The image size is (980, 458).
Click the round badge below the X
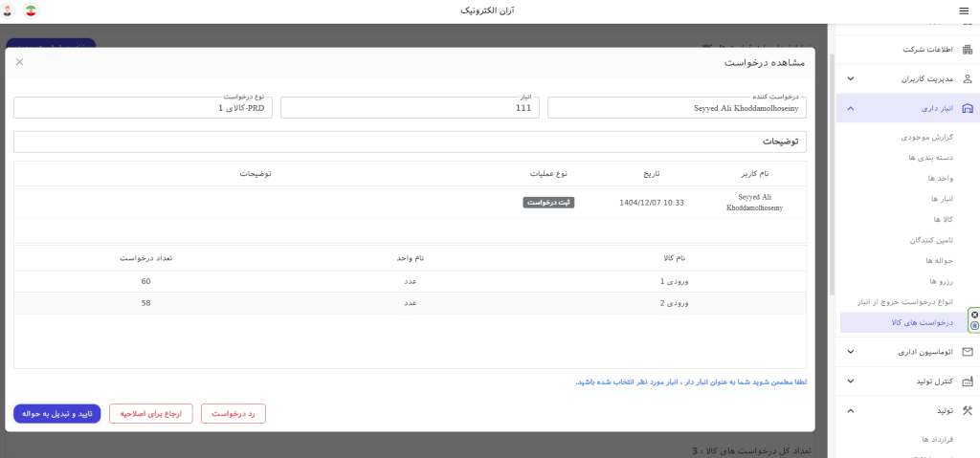pos(975,325)
